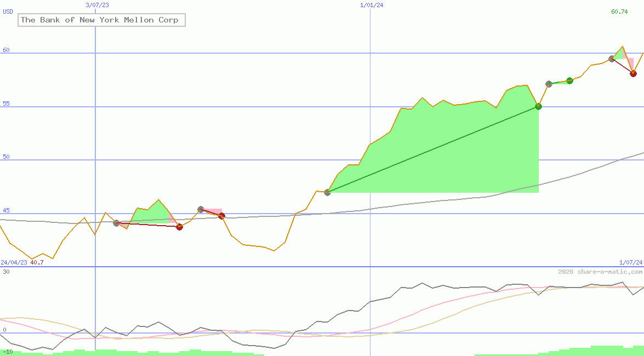The image size is (644, 356).
Task: Click the gray marker just before the 60.74 peak
Action: [612, 59]
